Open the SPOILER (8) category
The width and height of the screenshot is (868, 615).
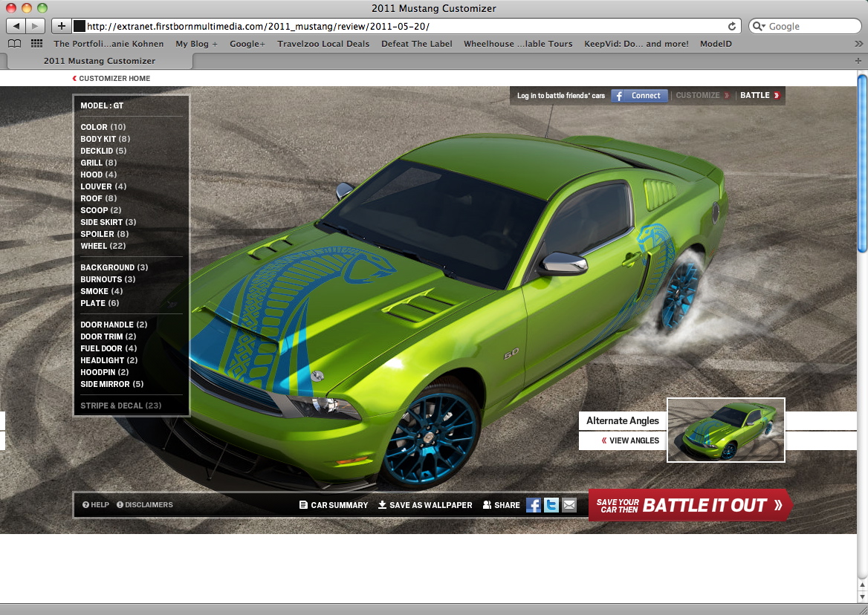click(104, 234)
